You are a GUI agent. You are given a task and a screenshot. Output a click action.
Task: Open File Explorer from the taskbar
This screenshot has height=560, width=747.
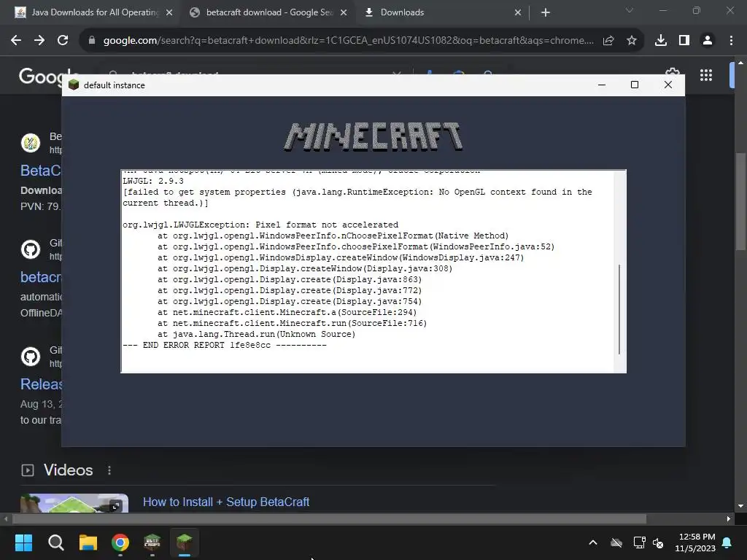[x=88, y=542]
